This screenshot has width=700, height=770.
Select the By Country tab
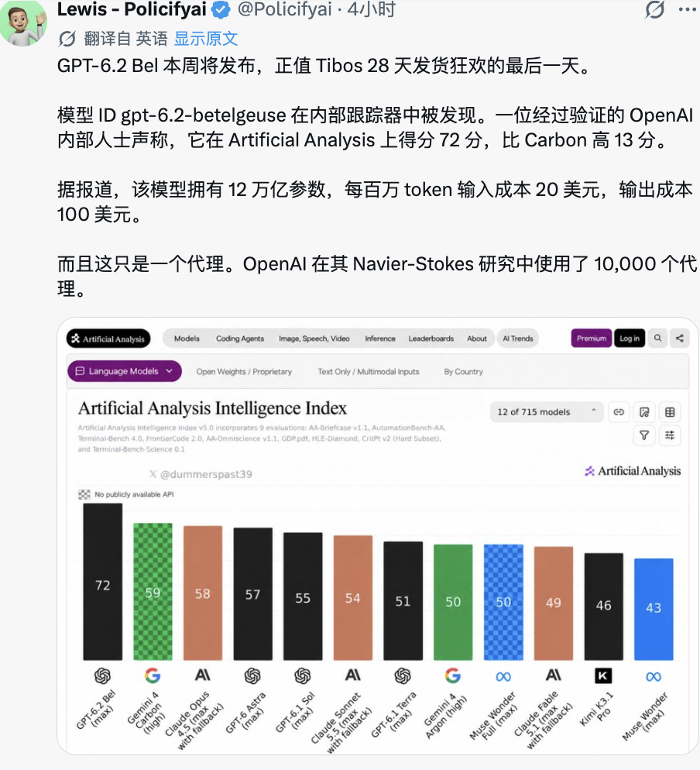(463, 372)
